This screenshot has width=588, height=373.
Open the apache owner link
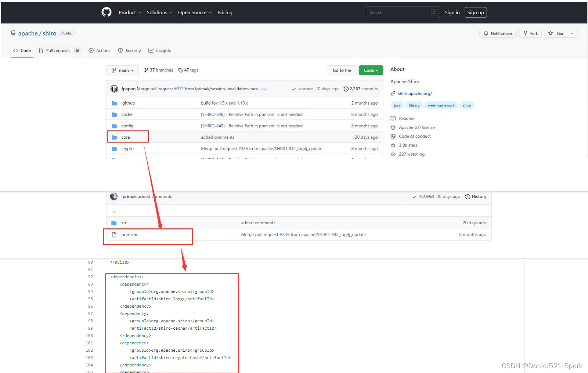28,33
